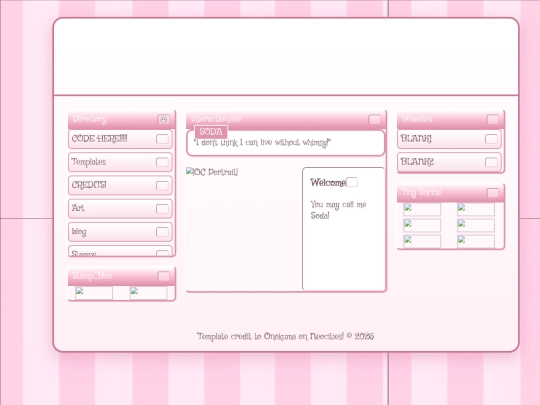540x405 pixels.
Task: Click the Tiny Shrine panel title
Action: (x=422, y=193)
